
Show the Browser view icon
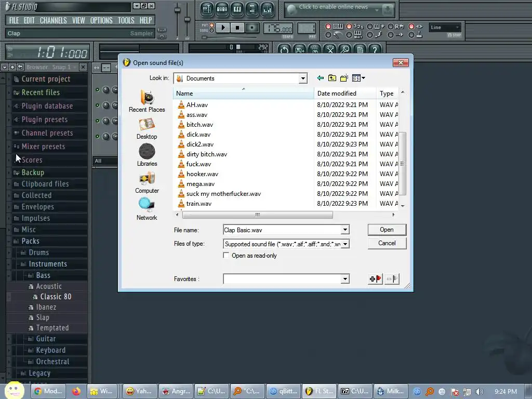pos(252,9)
